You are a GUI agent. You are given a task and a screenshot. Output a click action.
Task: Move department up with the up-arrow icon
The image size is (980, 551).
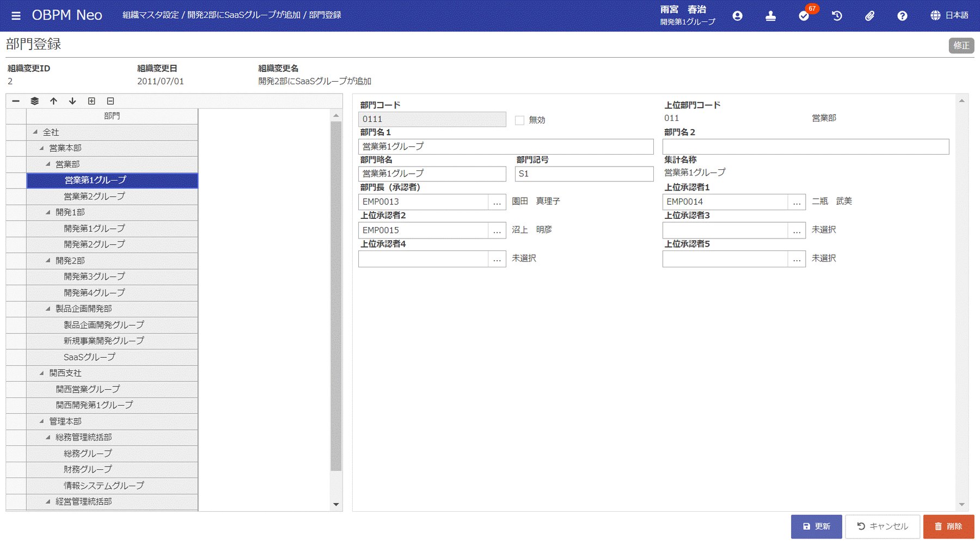point(53,101)
